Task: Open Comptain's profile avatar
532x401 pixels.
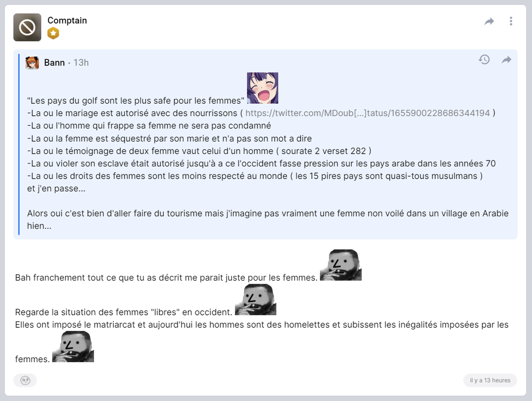Action: click(27, 27)
